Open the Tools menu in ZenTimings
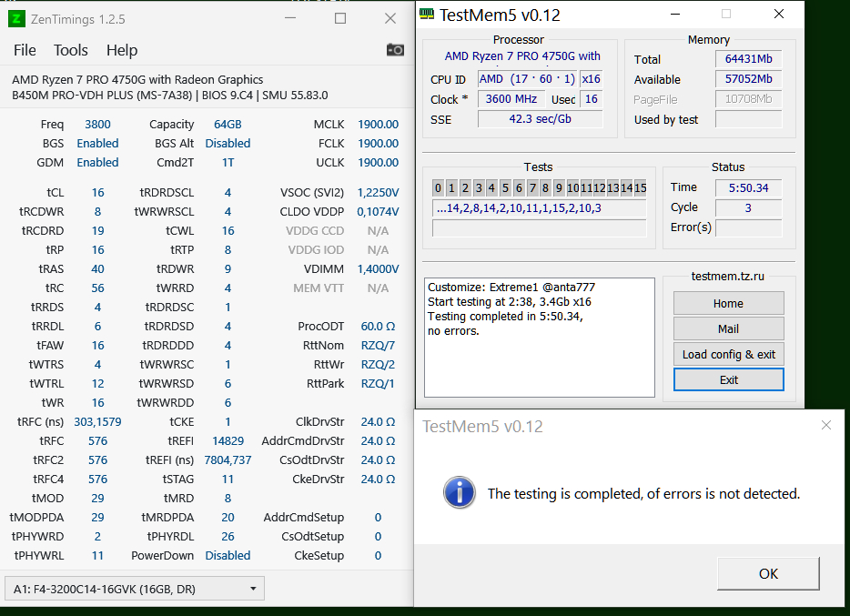 pyautogui.click(x=70, y=50)
